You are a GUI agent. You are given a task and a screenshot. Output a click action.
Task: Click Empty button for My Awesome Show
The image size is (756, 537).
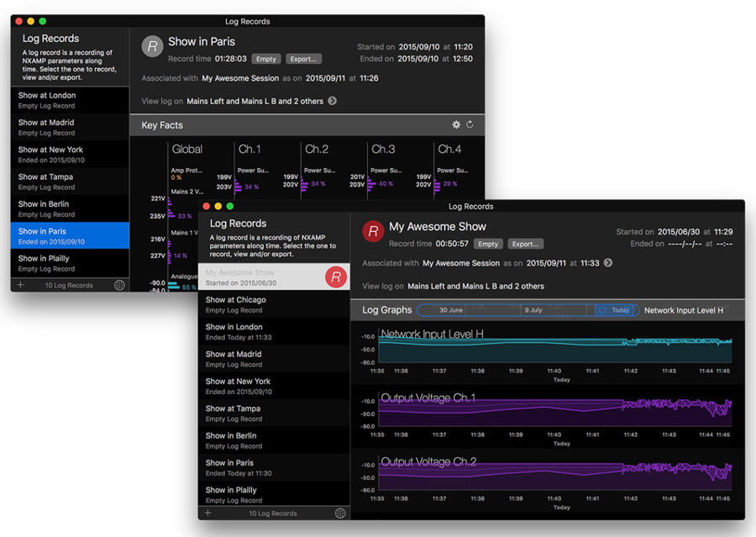(488, 244)
